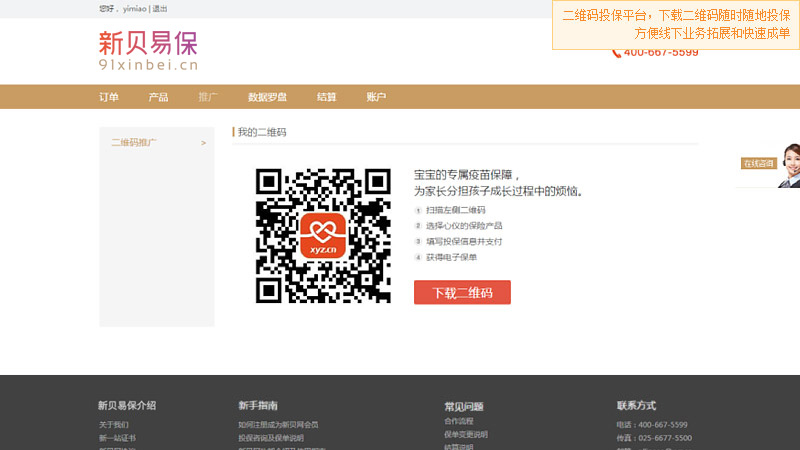Click the footer fax number 025-6677-5500

pyautogui.click(x=665, y=438)
